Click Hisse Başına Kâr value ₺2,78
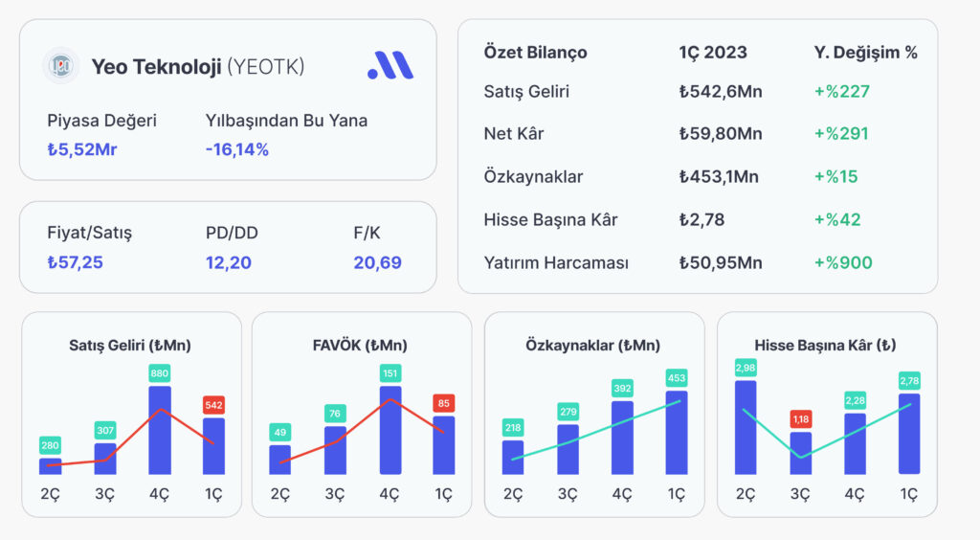The image size is (980, 540). coord(702,220)
